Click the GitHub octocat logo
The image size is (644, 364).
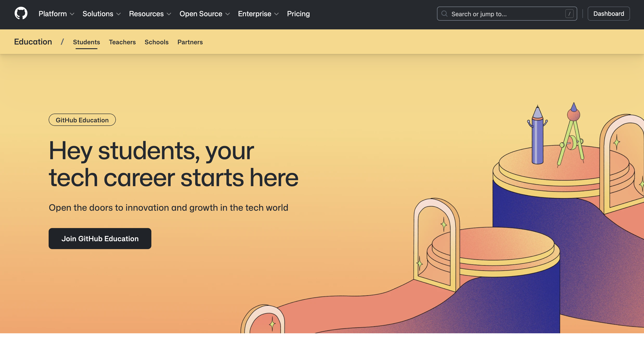[21, 14]
